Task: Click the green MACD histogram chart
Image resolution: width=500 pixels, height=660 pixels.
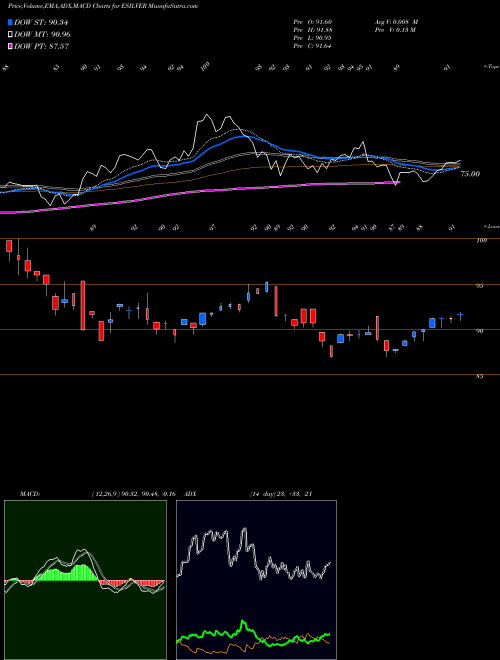Action: pyautogui.click(x=85, y=580)
